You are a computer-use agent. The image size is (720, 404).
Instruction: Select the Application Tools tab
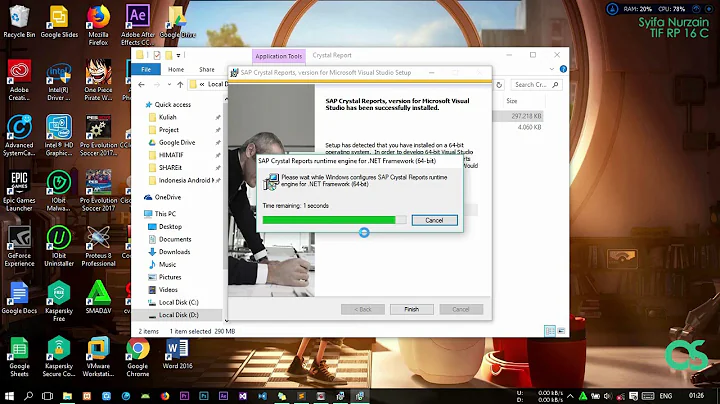[279, 56]
